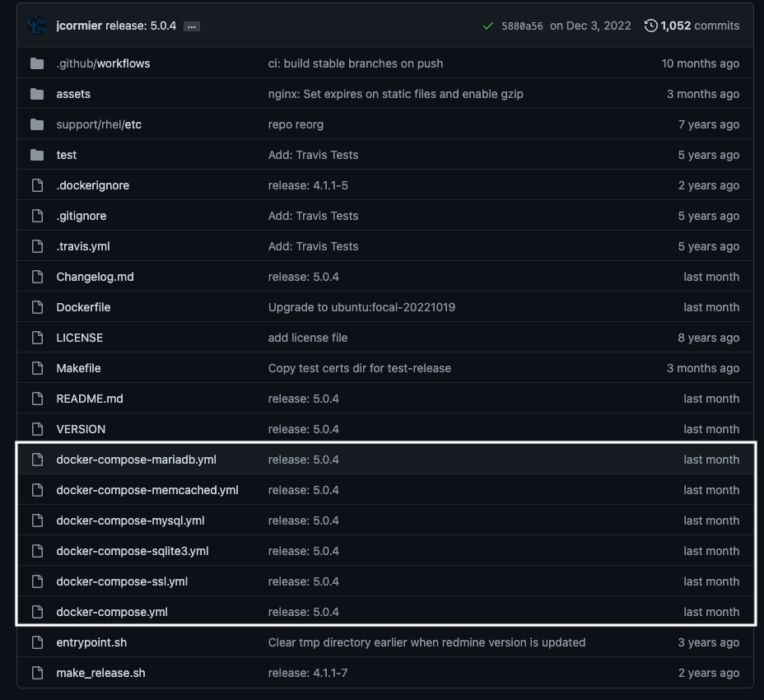Click the support/rhel/etc folder icon
The image size is (764, 700).
click(x=37, y=124)
